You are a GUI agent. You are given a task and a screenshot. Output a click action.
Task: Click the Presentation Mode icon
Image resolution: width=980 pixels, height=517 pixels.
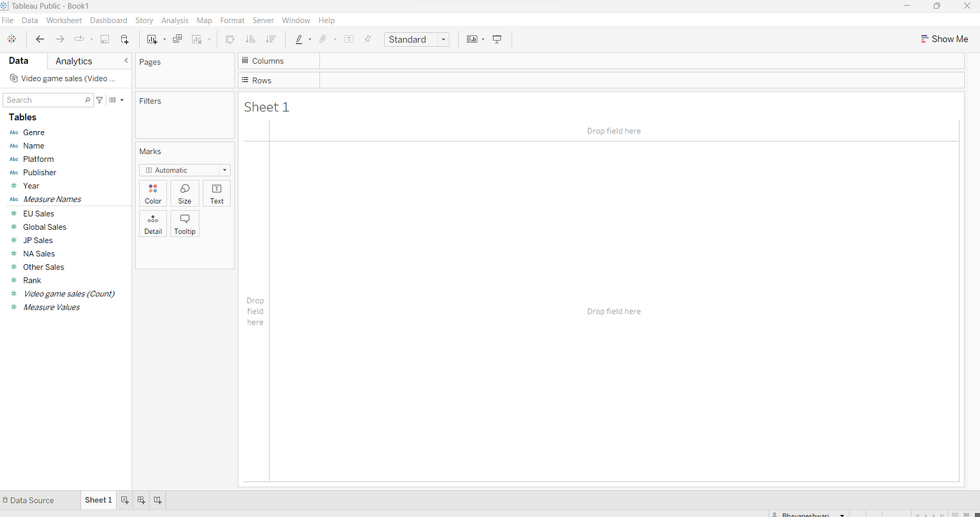click(497, 39)
